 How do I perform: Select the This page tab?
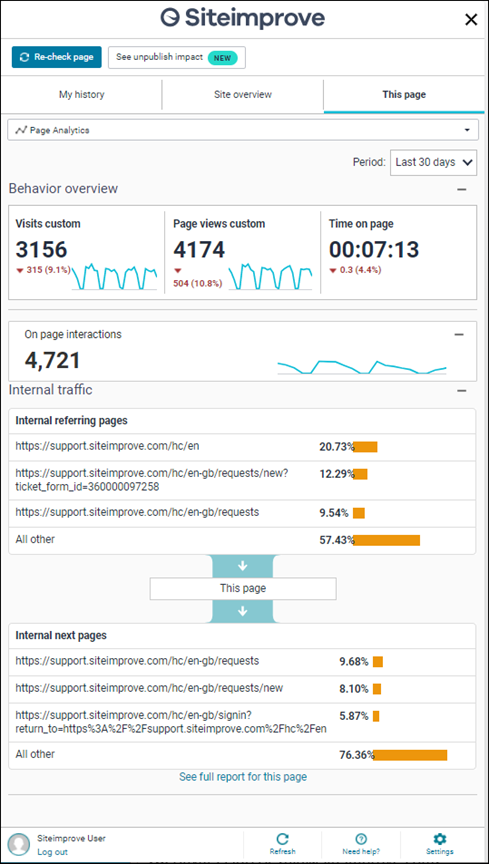pos(404,95)
